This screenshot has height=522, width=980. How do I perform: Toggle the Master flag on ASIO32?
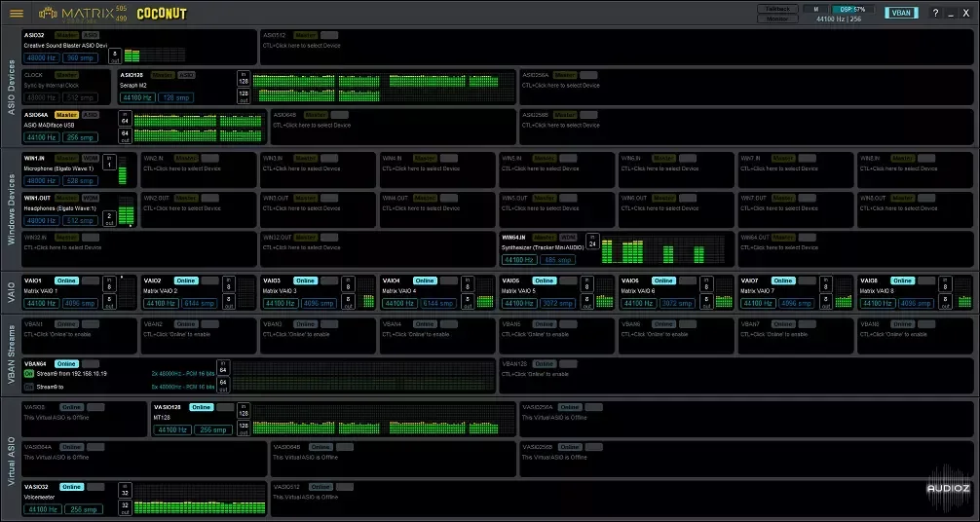pos(67,36)
